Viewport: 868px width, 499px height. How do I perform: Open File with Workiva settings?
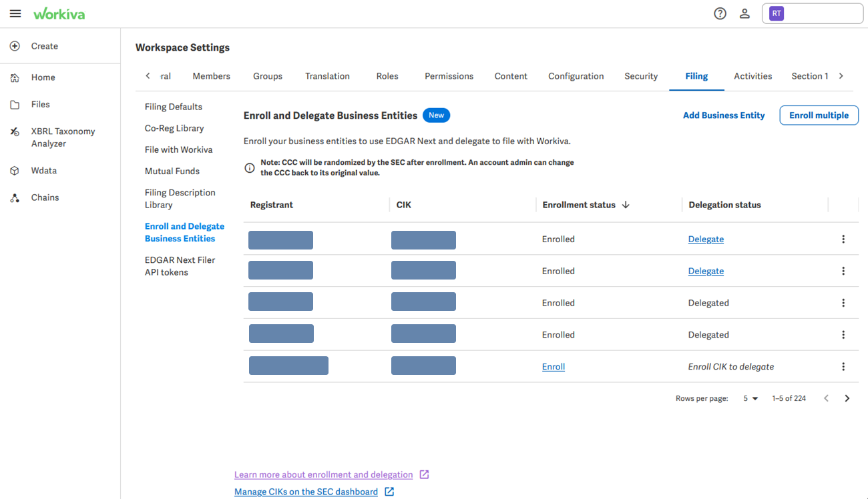click(x=179, y=149)
